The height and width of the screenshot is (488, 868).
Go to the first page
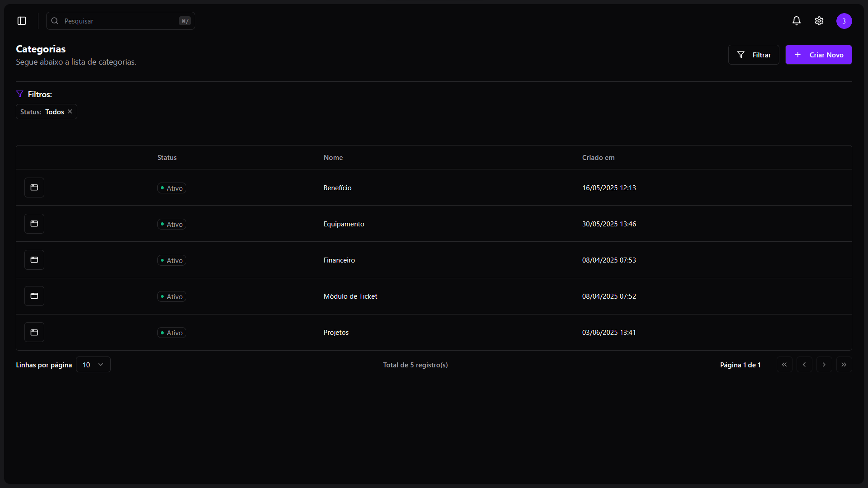pos(784,365)
